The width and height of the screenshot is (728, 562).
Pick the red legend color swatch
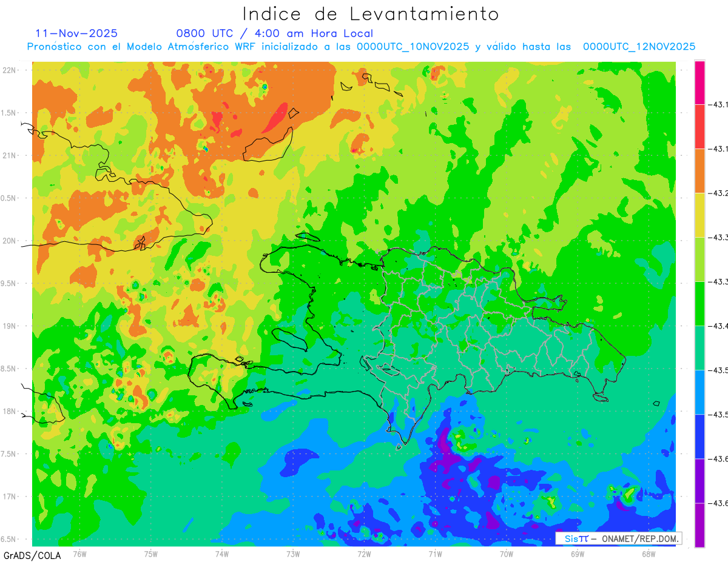(699, 127)
